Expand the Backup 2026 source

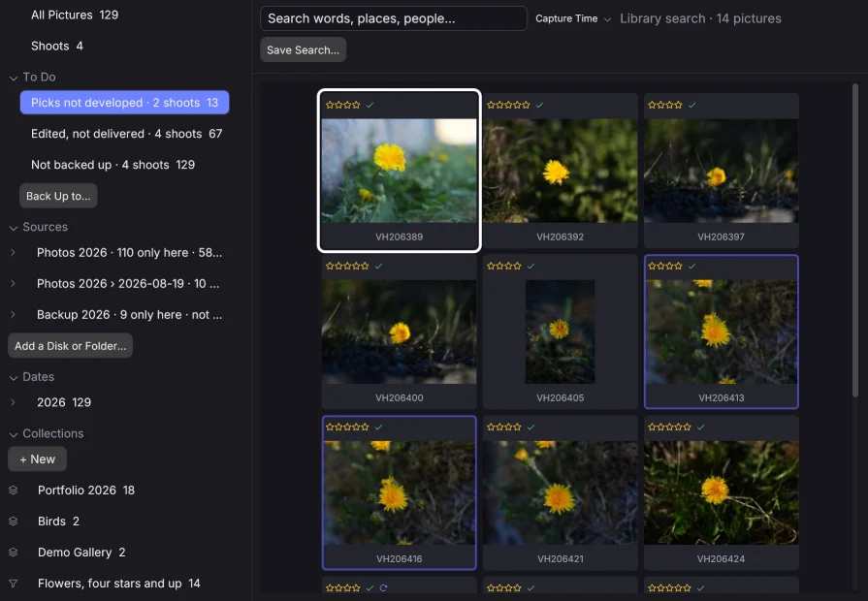(x=13, y=314)
